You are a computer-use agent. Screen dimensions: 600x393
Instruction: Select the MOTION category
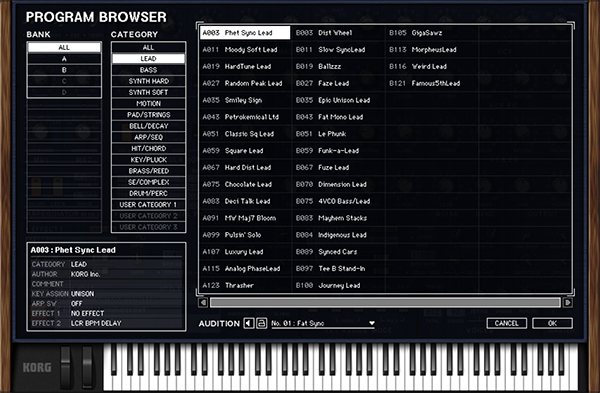(148, 104)
